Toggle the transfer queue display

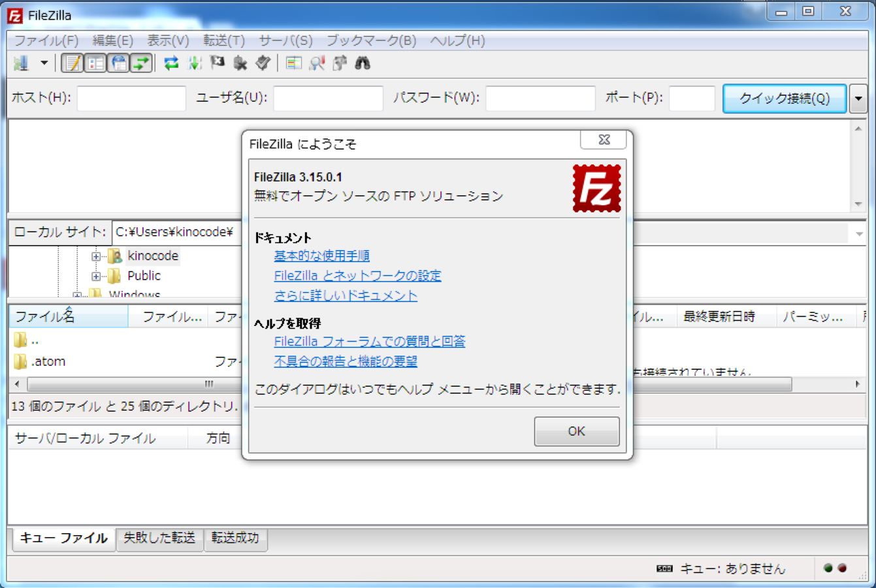(141, 63)
